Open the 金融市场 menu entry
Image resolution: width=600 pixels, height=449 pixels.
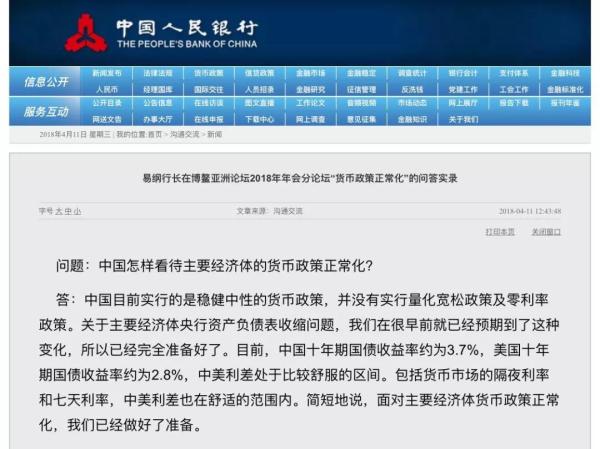(310, 73)
